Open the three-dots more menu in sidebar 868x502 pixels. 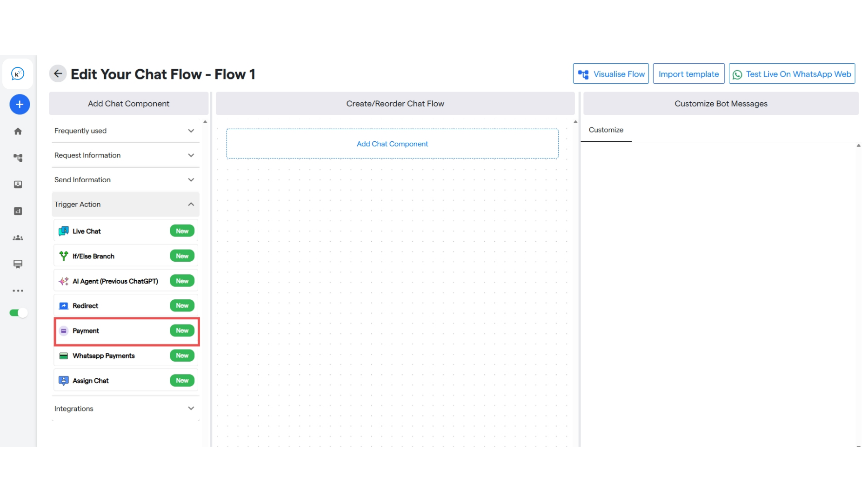coord(18,291)
